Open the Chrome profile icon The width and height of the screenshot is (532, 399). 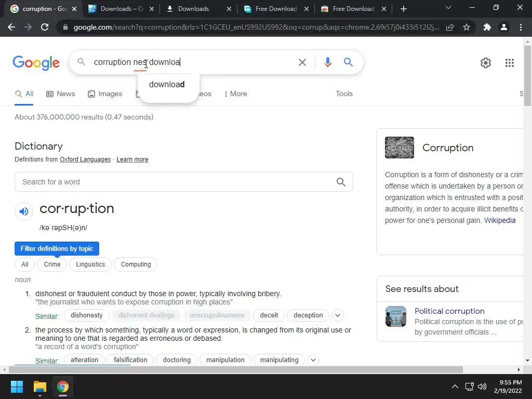504,27
